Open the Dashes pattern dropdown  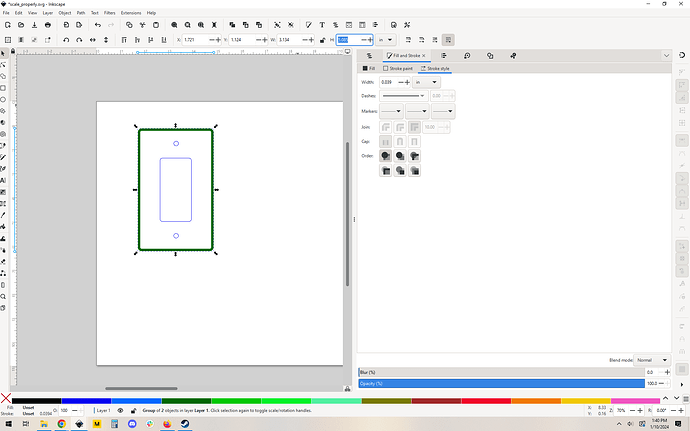(x=404, y=96)
